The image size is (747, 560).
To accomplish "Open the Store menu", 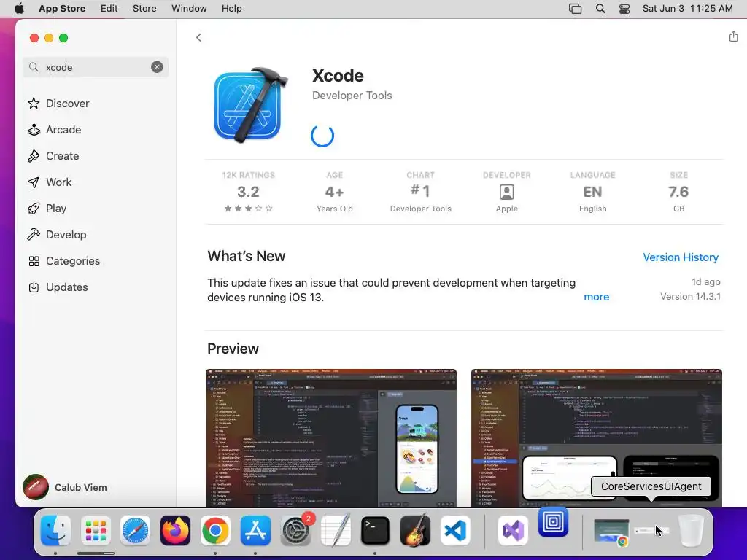I will 144,9.
